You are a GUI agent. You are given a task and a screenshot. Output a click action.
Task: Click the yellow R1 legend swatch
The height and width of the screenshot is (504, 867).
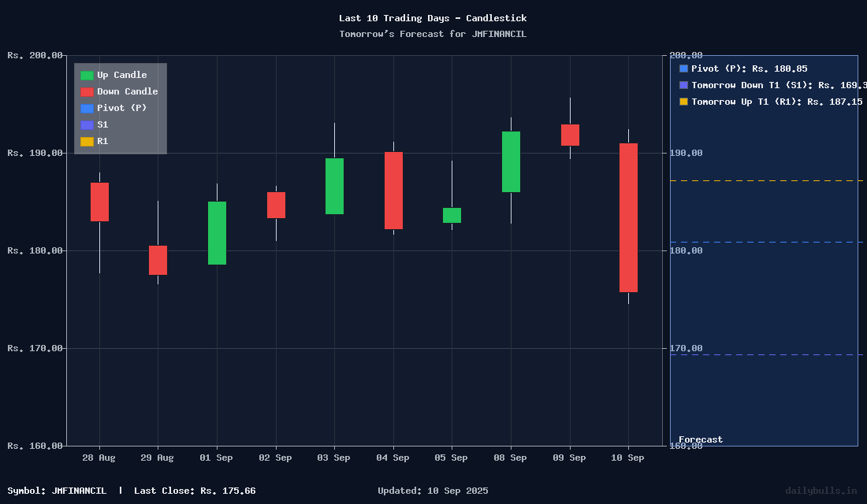(x=87, y=142)
